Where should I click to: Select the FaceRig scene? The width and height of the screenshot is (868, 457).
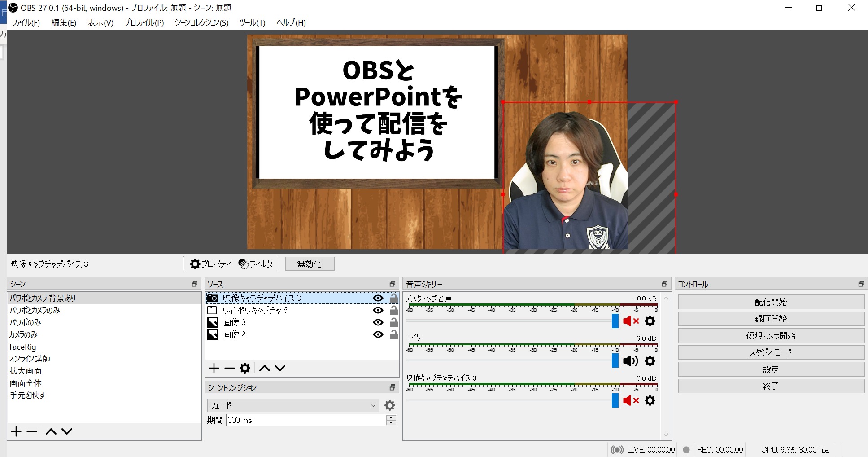coord(104,347)
